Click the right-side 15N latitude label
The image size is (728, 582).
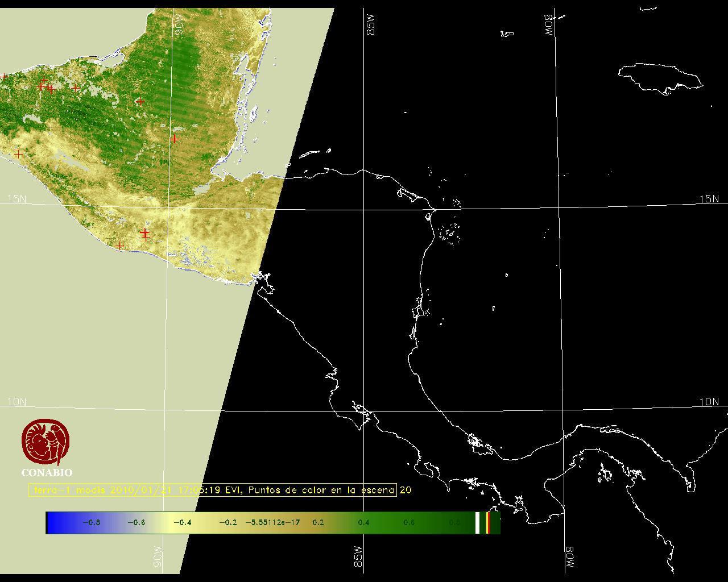pos(709,199)
